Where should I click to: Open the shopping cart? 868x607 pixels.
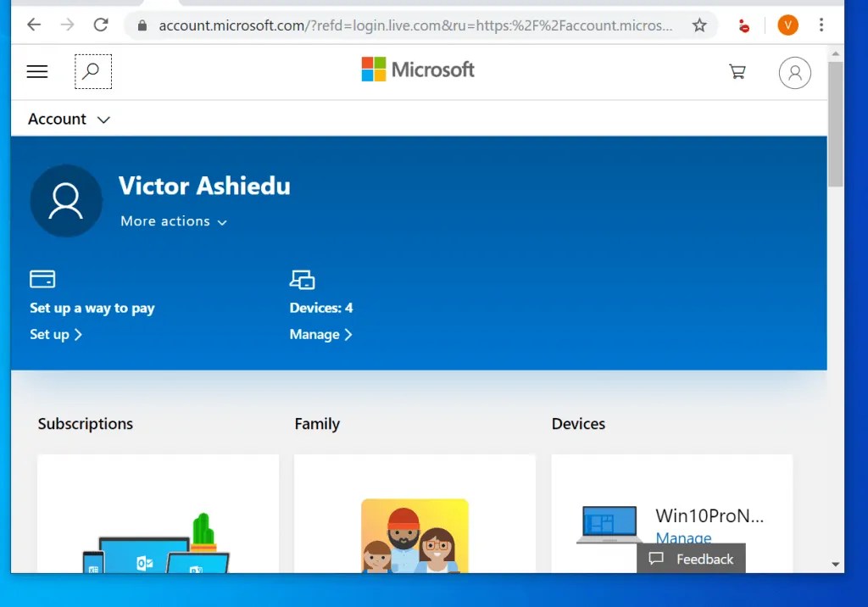pos(737,72)
